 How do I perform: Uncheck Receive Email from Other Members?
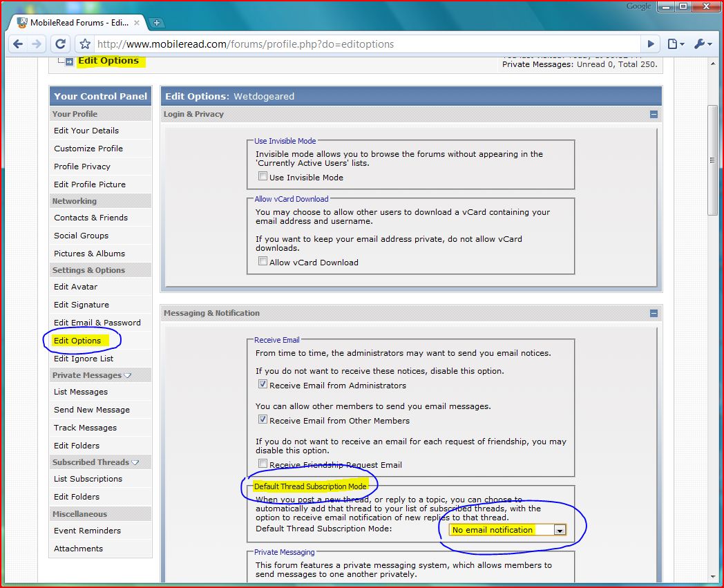(263, 419)
